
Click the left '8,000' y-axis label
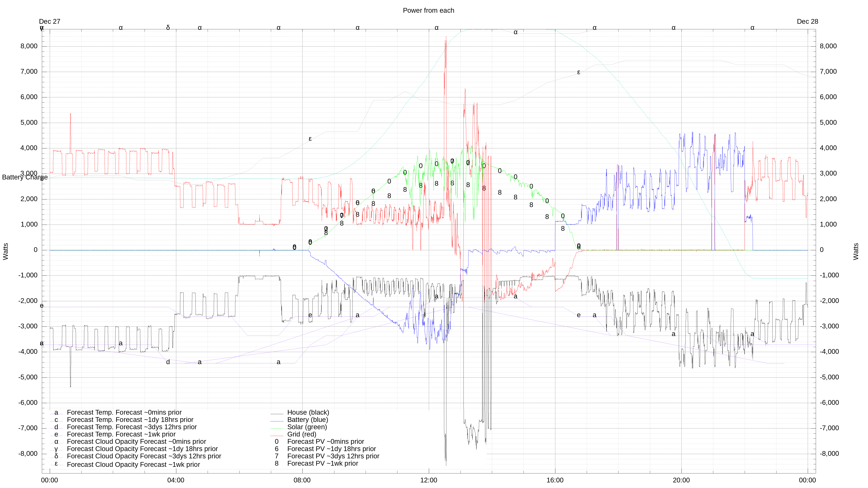29,46
